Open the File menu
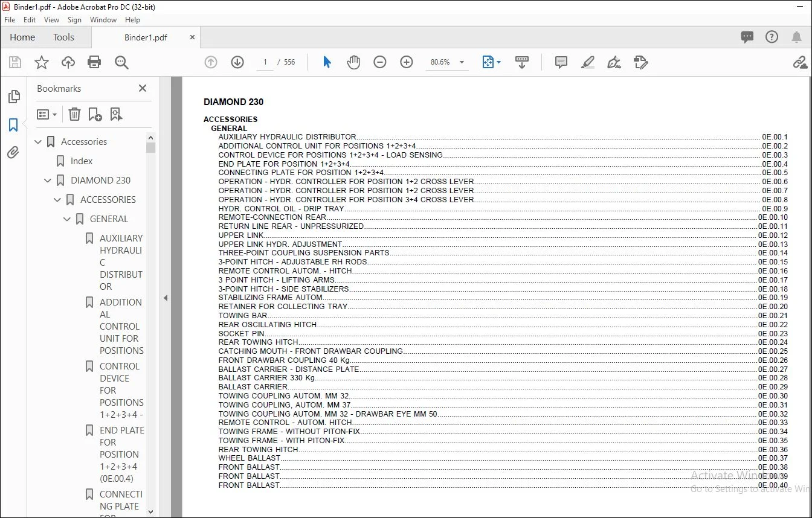 (x=10, y=20)
